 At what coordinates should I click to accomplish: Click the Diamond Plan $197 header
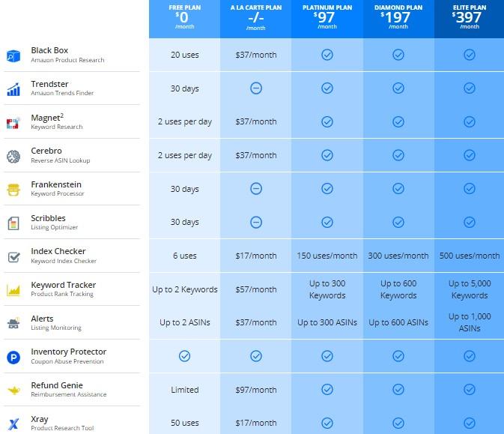pyautogui.click(x=398, y=18)
